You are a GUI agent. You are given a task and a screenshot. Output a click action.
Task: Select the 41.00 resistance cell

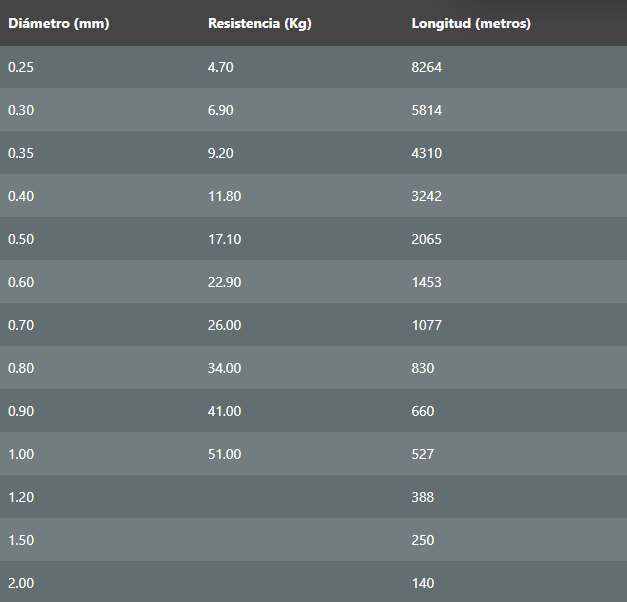tap(224, 411)
